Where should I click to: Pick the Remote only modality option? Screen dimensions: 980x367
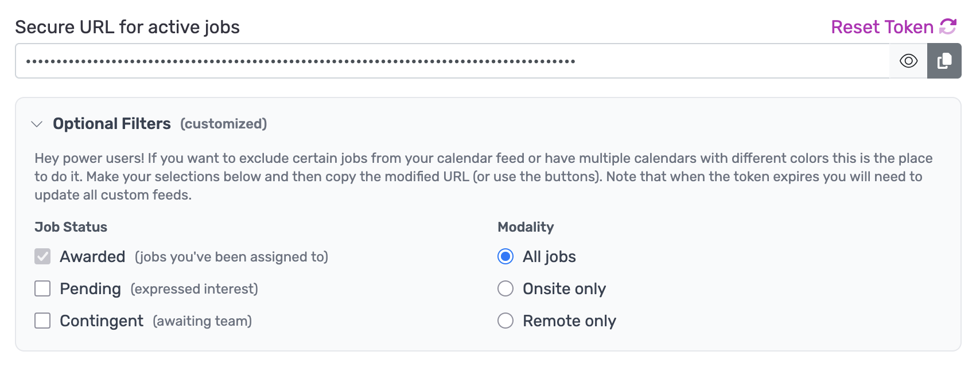(505, 321)
